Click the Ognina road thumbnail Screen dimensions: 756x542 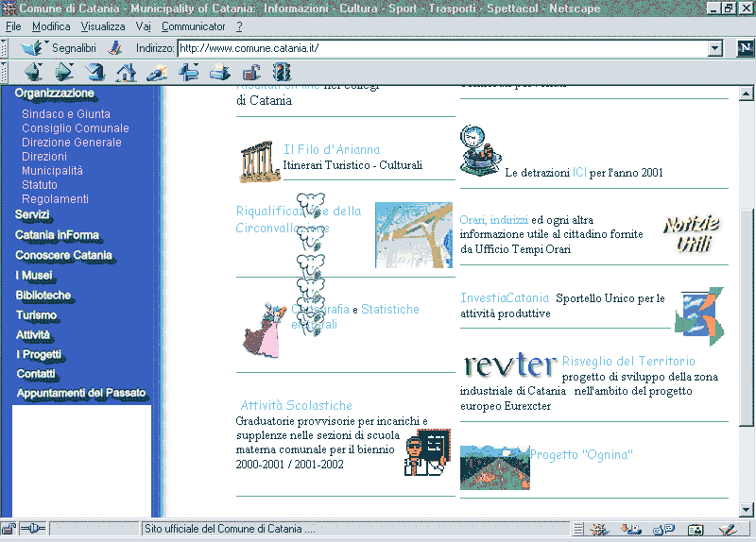click(494, 467)
